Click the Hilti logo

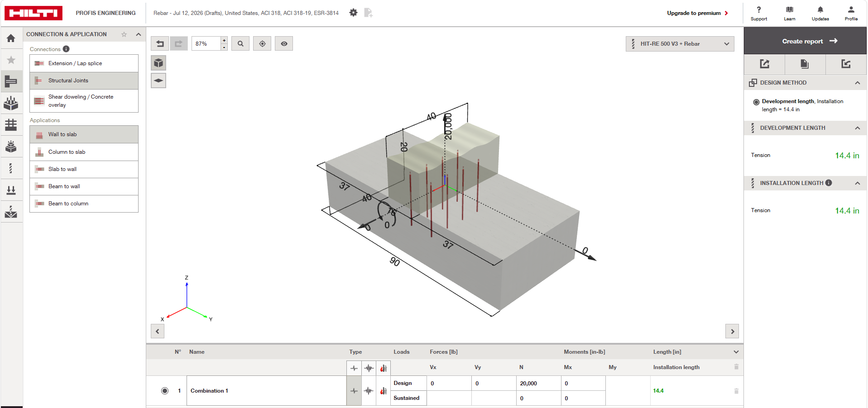(34, 13)
